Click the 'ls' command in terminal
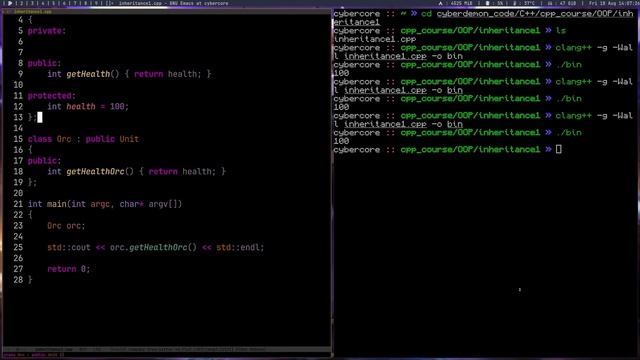 point(560,31)
